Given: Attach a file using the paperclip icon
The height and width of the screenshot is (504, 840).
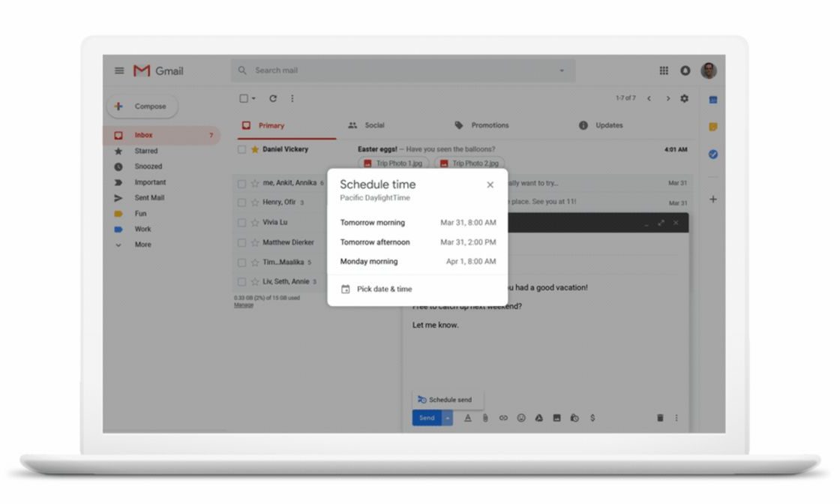Looking at the screenshot, I should click(485, 418).
